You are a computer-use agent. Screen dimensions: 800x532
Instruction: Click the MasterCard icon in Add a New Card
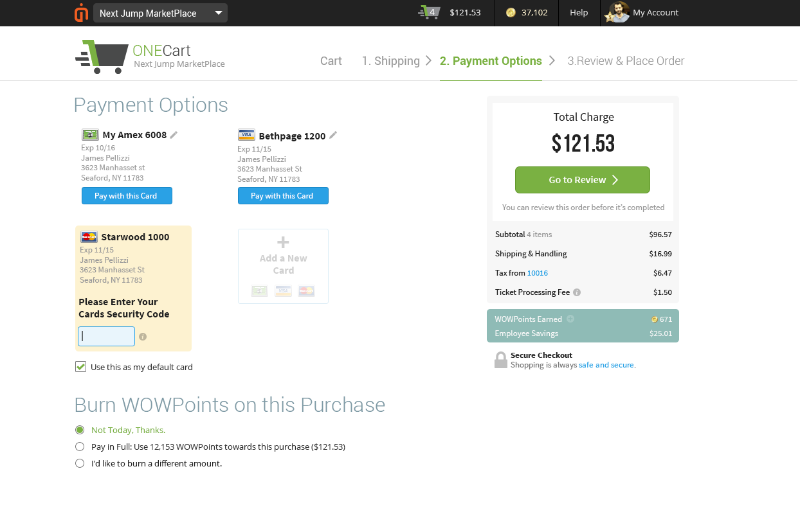[307, 291]
